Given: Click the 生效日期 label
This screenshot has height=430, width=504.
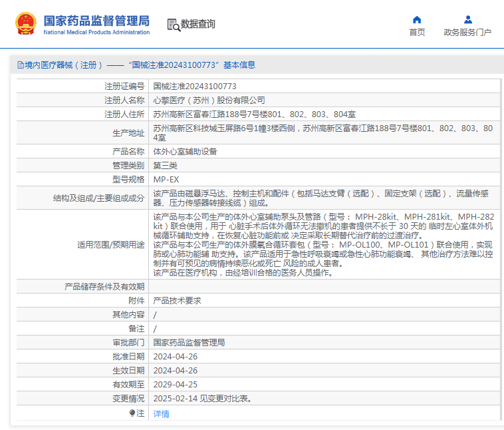Looking at the screenshot, I should tap(128, 371).
